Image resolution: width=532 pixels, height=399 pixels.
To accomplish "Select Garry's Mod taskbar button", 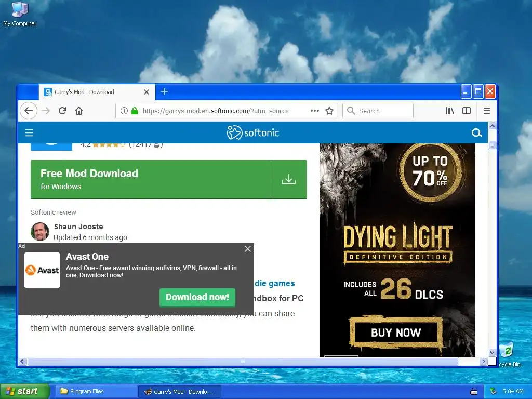I will click(180, 392).
